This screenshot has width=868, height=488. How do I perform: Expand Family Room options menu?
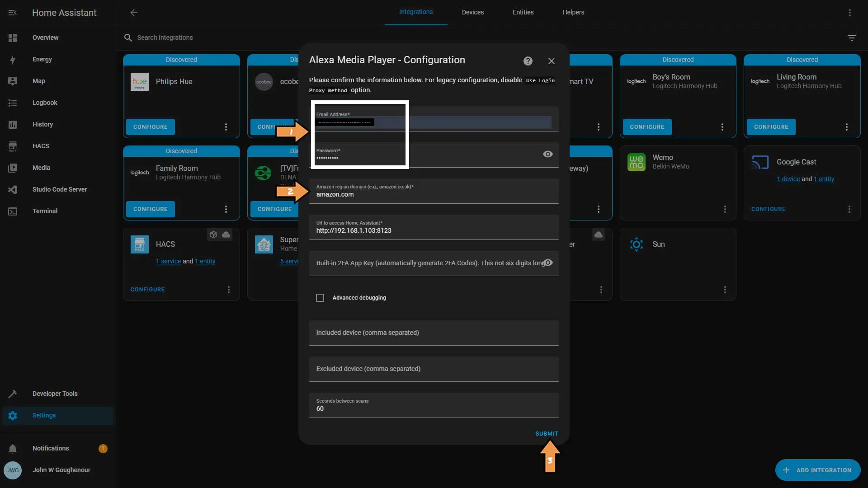coord(226,209)
